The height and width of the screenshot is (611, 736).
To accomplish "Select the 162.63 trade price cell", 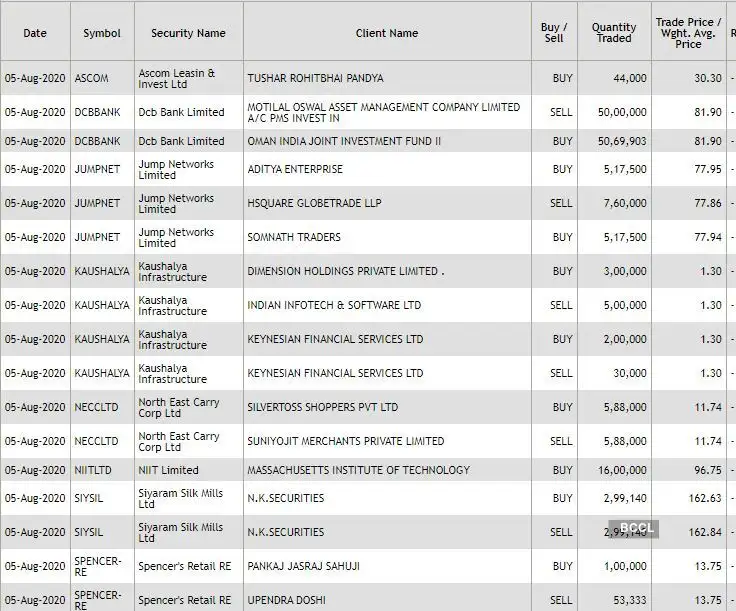I will point(704,498).
